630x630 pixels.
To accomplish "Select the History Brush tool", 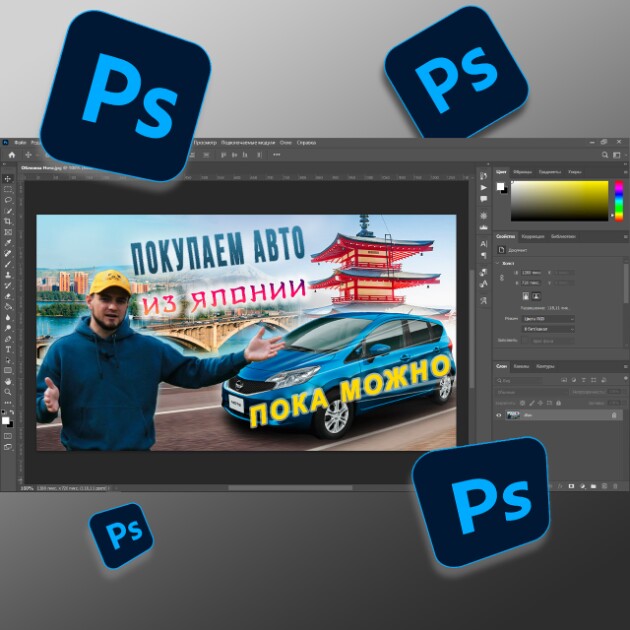I will click(x=8, y=286).
